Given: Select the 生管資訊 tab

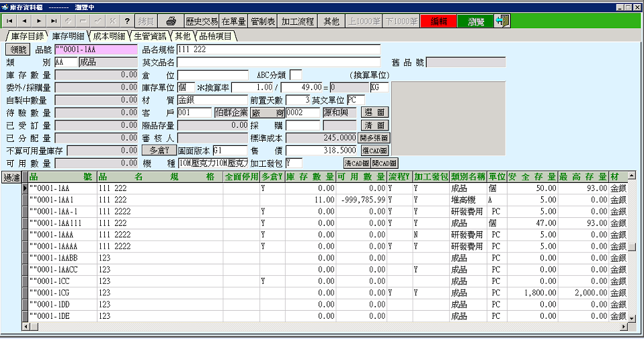Looking at the screenshot, I should 151,35.
